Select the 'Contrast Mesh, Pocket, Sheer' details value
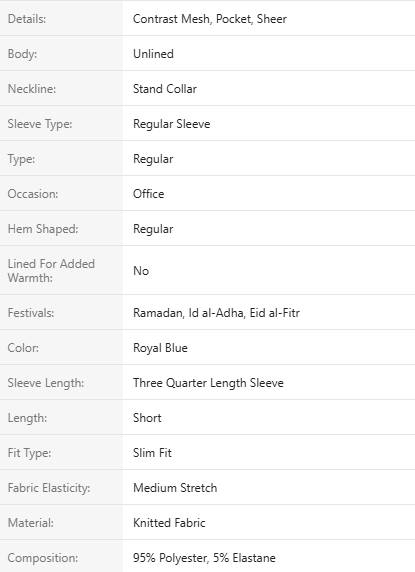The height and width of the screenshot is (572, 415). (x=210, y=19)
